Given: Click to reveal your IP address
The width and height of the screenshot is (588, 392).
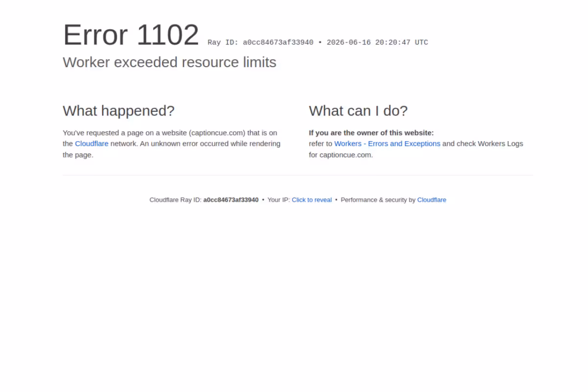Looking at the screenshot, I should 312,200.
